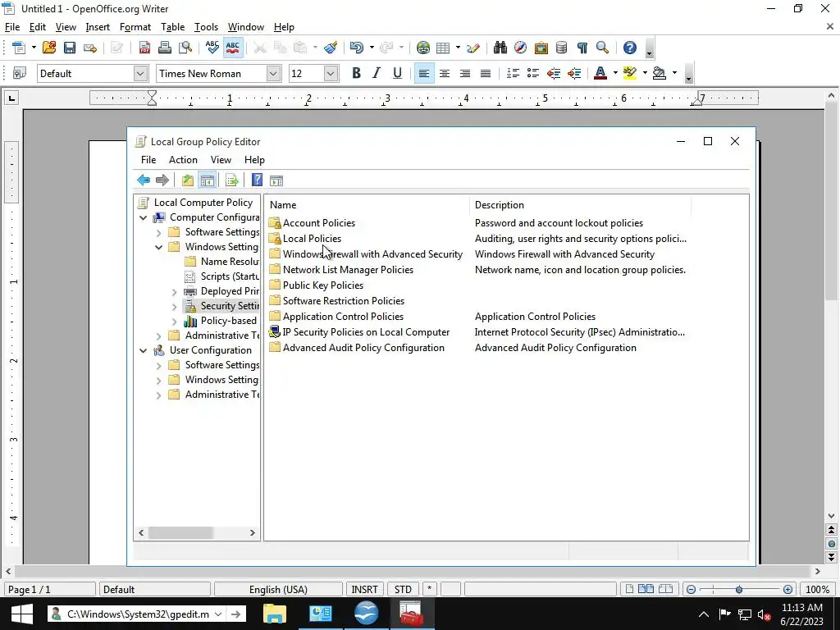
Task: Open Data Sources icon
Action: pyautogui.click(x=561, y=48)
